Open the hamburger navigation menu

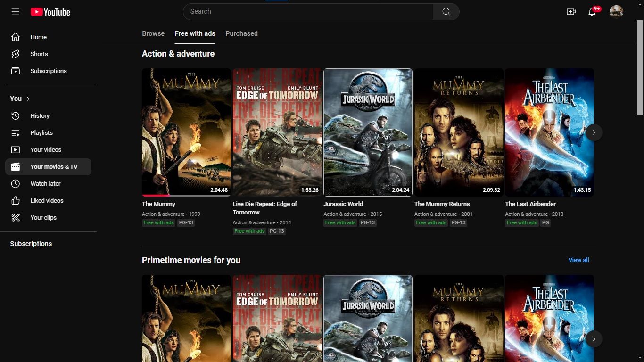15,11
